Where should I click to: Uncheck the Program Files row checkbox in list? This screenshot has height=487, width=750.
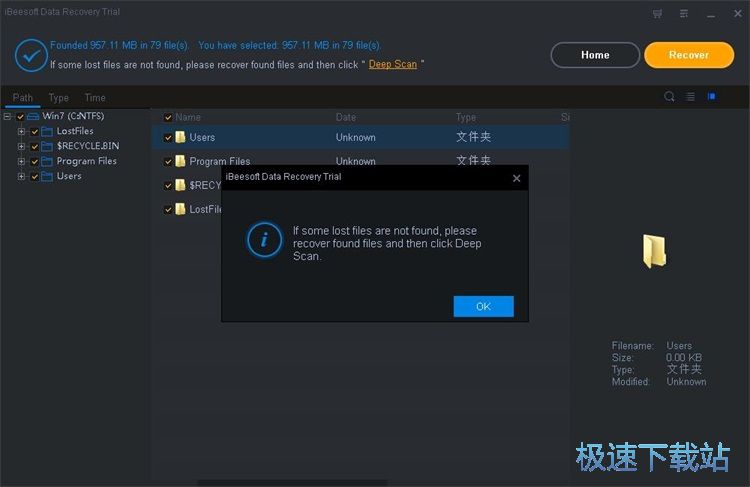click(x=168, y=162)
